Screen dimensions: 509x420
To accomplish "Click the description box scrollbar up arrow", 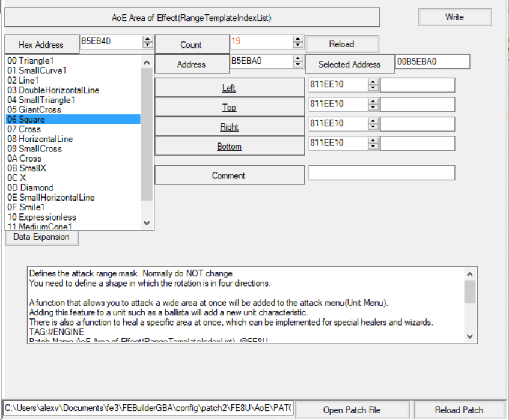I will (x=470, y=274).
